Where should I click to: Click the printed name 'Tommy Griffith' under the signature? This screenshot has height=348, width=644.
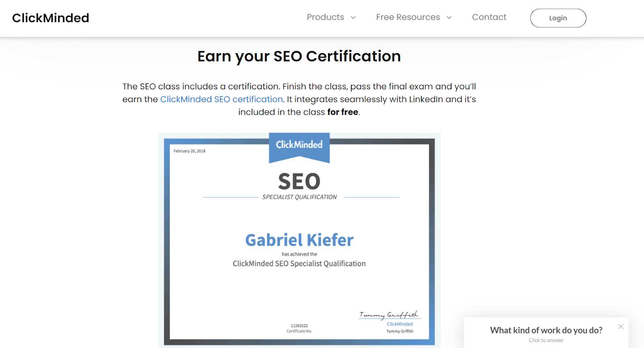[400, 331]
